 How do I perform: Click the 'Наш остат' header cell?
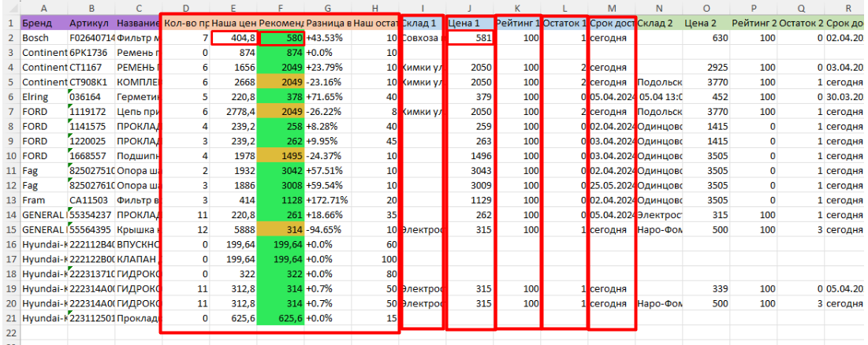coord(376,23)
